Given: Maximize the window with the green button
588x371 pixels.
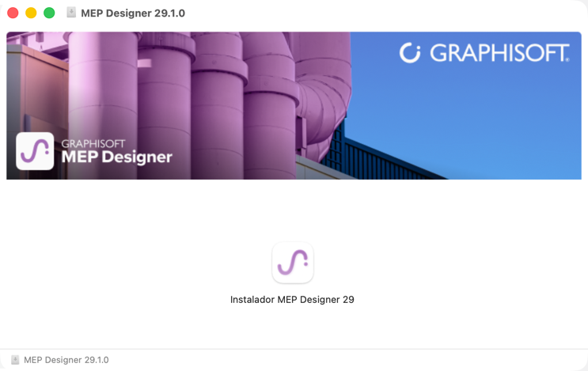Looking at the screenshot, I should [49, 13].
